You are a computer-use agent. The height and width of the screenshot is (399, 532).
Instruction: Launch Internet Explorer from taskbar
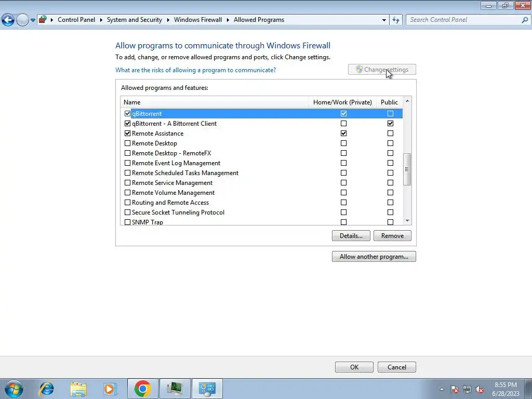tap(46, 389)
